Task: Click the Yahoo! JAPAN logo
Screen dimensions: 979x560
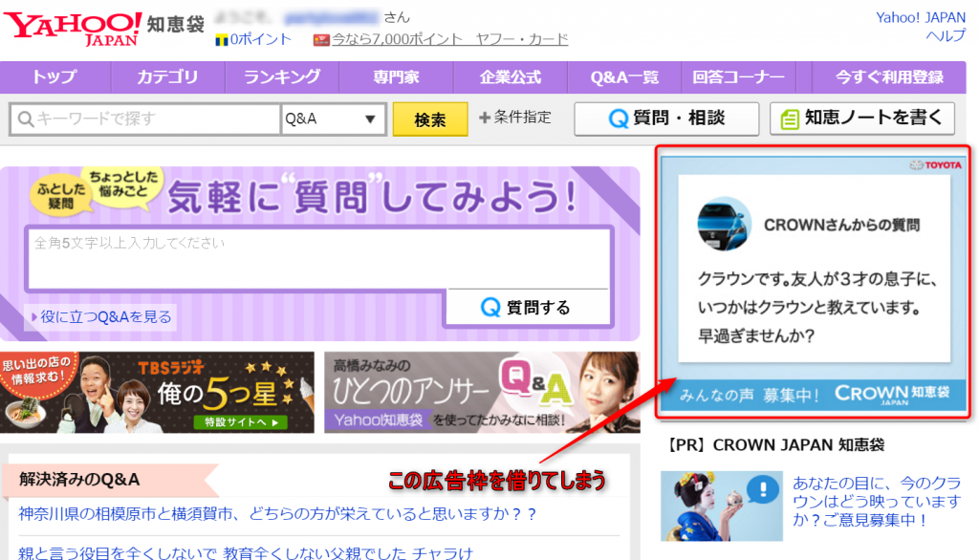Action: click(73, 27)
